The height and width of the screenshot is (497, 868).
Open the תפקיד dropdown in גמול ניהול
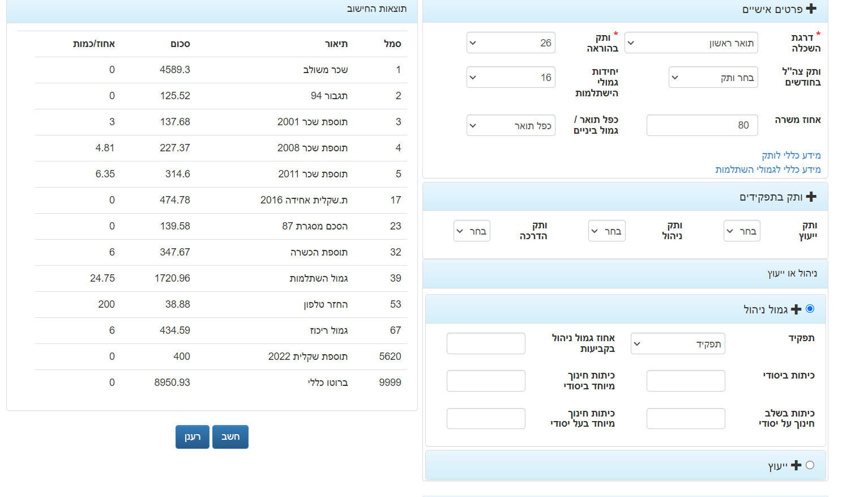pyautogui.click(x=678, y=344)
